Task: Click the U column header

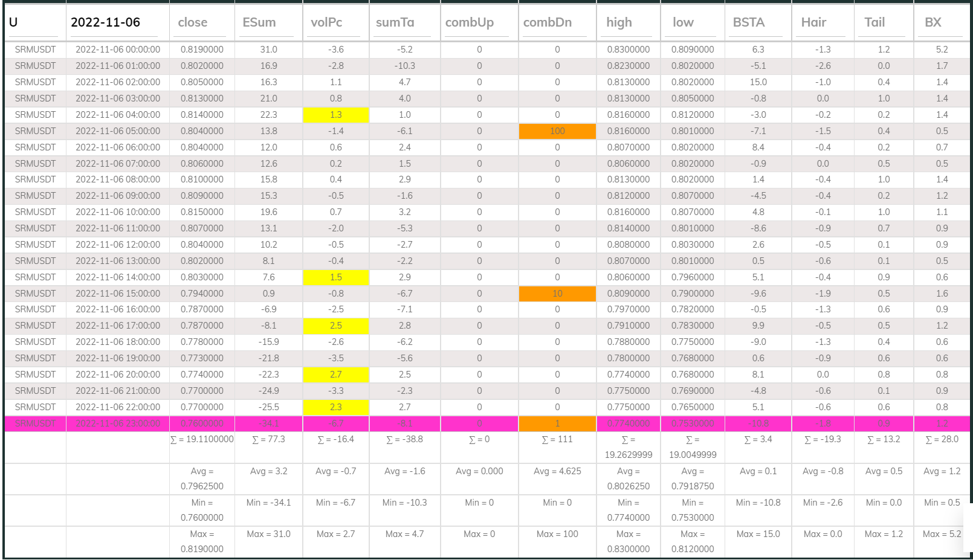Action: 12,23
